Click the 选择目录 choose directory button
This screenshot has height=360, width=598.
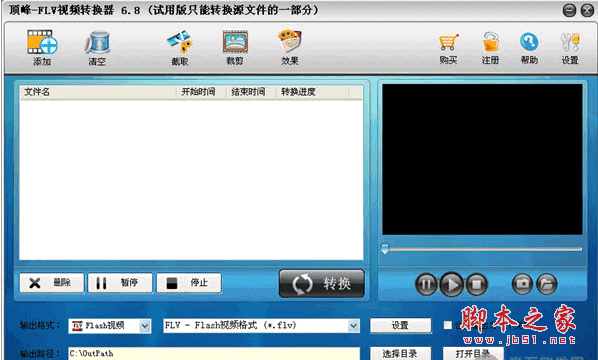click(x=400, y=354)
